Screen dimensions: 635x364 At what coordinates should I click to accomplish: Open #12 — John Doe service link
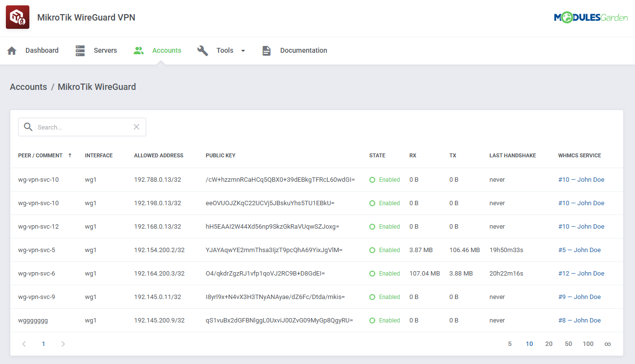pos(581,274)
